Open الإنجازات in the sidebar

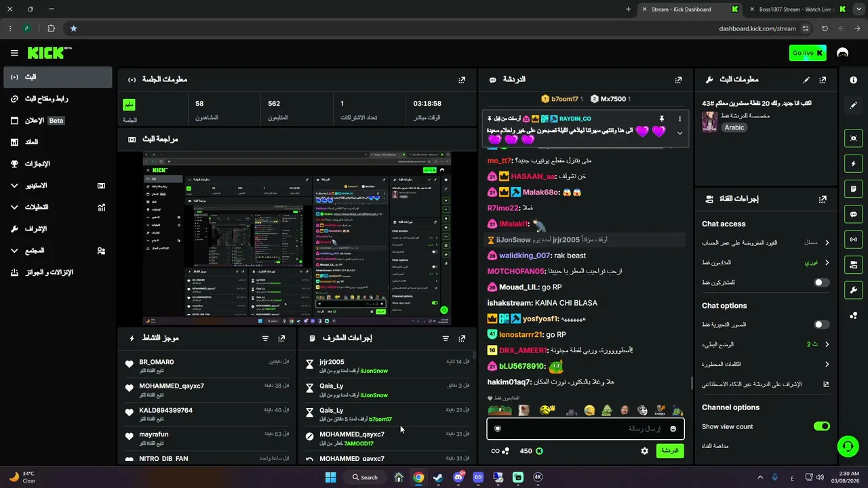[58, 164]
